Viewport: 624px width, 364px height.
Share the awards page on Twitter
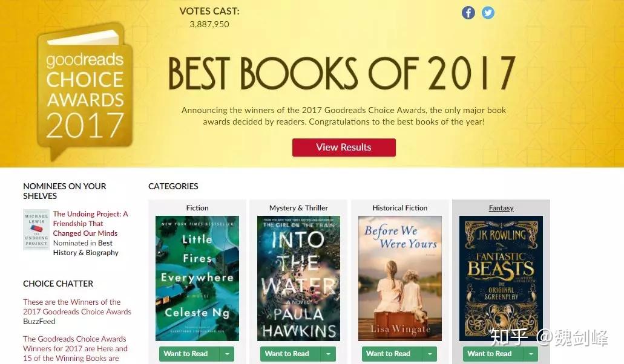[488, 13]
